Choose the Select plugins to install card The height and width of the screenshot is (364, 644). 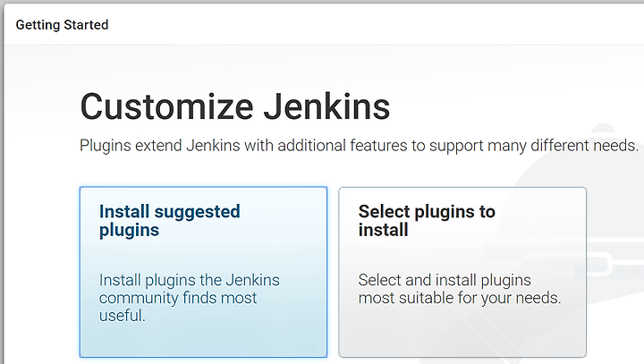point(462,272)
